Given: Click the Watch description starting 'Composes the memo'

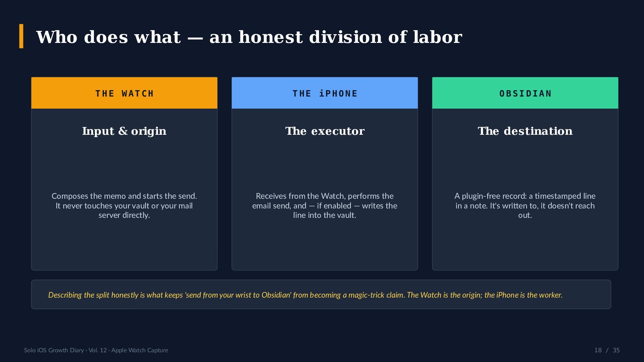Looking at the screenshot, I should tap(124, 205).
